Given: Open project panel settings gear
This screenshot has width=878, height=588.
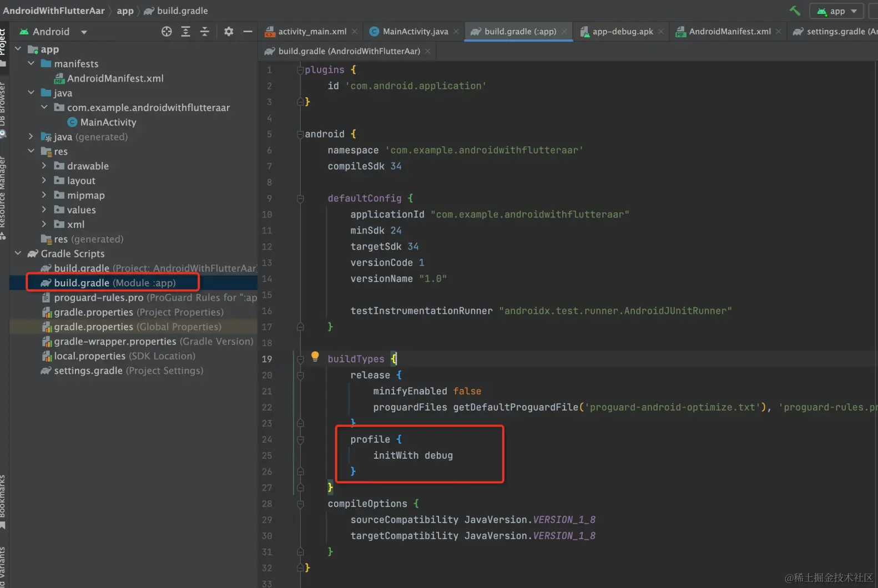Looking at the screenshot, I should (x=229, y=32).
